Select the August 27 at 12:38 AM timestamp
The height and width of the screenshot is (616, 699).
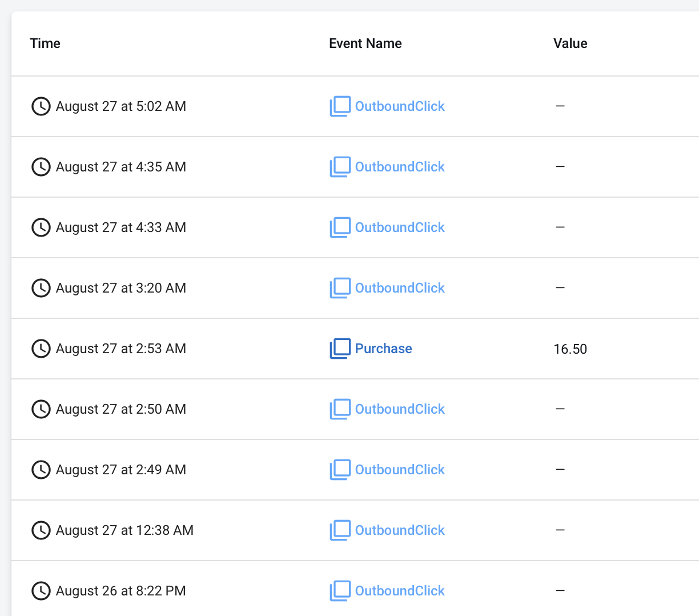(124, 530)
